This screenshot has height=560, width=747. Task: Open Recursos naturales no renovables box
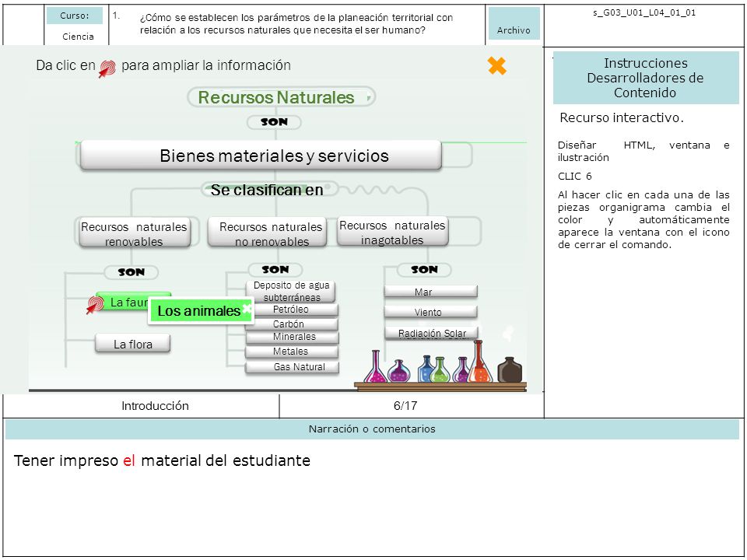[x=267, y=233]
